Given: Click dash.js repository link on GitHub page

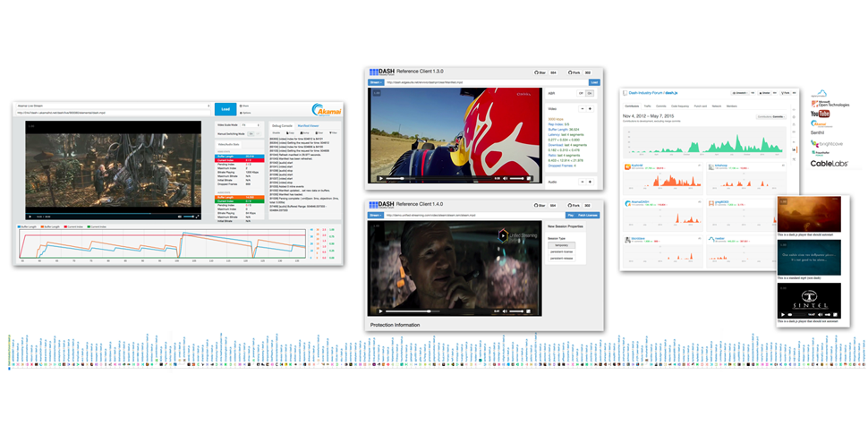Looking at the screenshot, I should point(669,93).
